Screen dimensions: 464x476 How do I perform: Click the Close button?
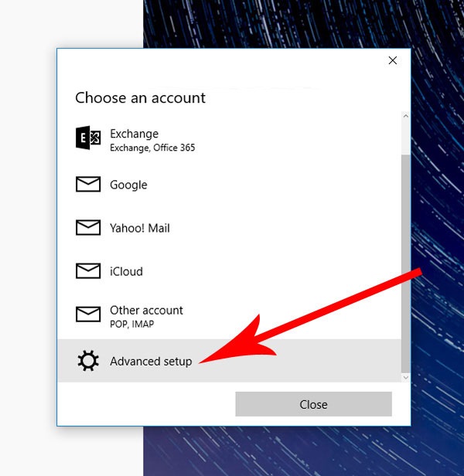point(314,404)
